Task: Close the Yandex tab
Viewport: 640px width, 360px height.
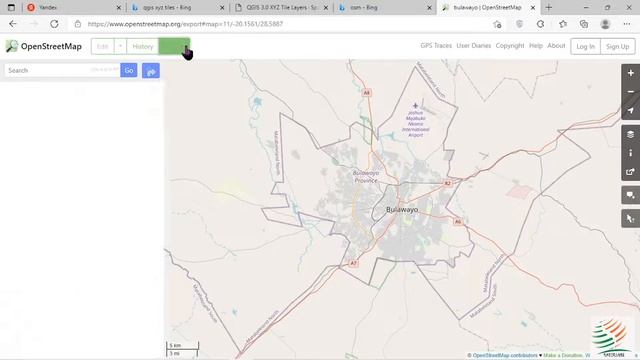Action: coord(119,7)
